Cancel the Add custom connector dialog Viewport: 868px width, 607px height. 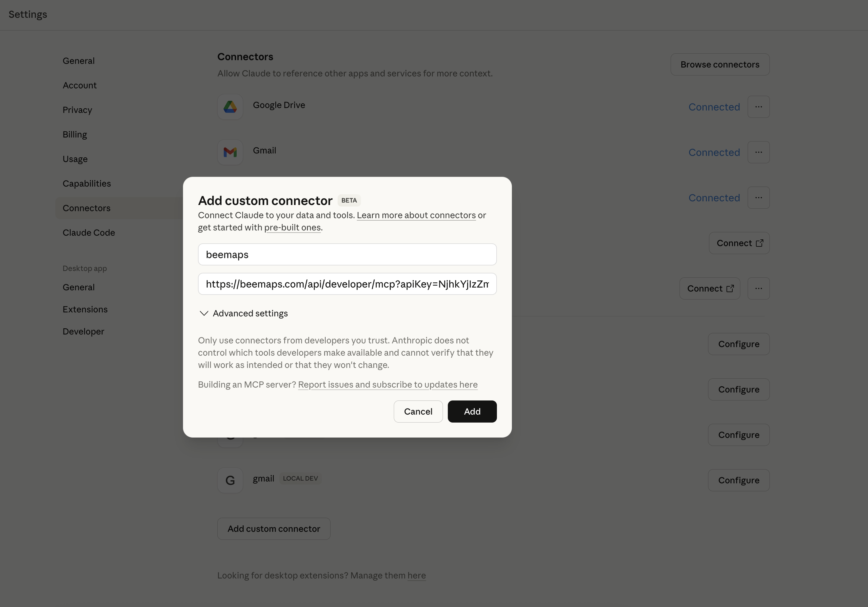(418, 412)
